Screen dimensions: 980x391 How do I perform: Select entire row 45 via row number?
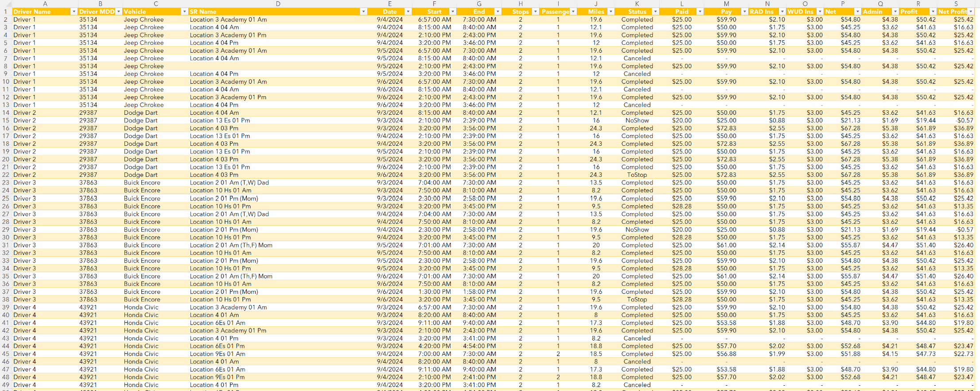(6, 354)
